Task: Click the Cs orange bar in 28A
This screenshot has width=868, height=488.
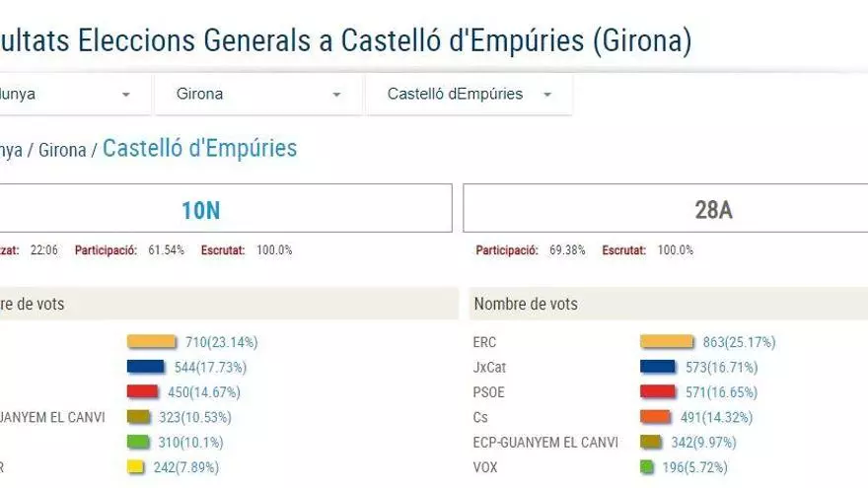Action: tap(656, 417)
